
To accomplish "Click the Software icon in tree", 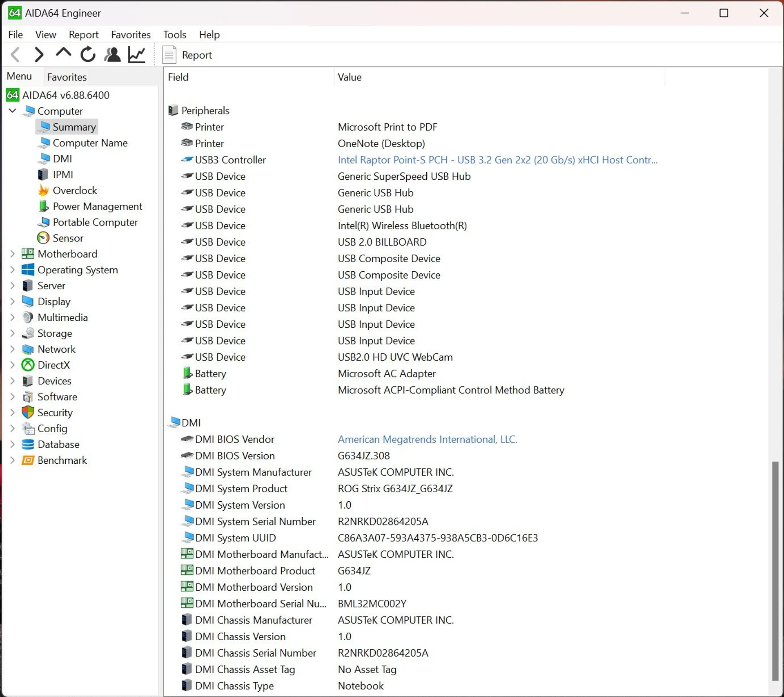I will point(28,397).
